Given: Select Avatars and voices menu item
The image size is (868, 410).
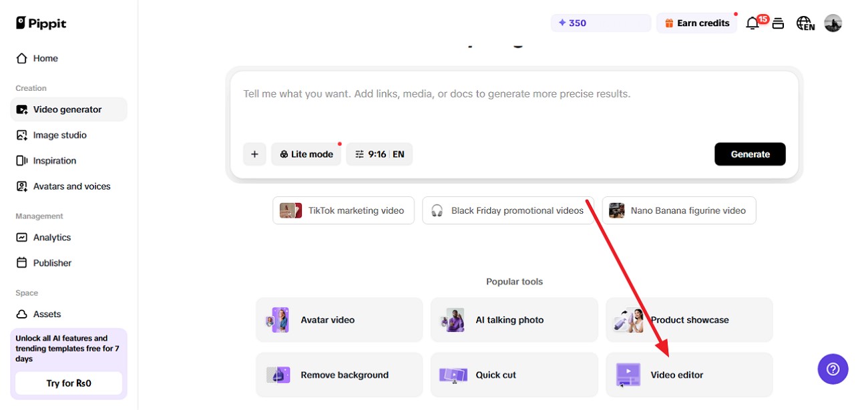Looking at the screenshot, I should tap(71, 186).
